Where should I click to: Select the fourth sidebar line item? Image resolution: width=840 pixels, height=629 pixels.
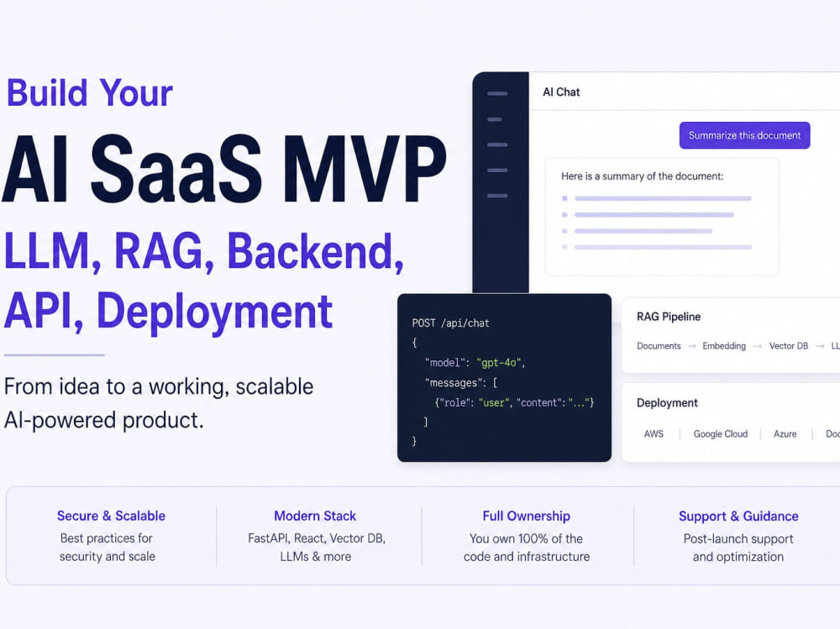pos(497,170)
